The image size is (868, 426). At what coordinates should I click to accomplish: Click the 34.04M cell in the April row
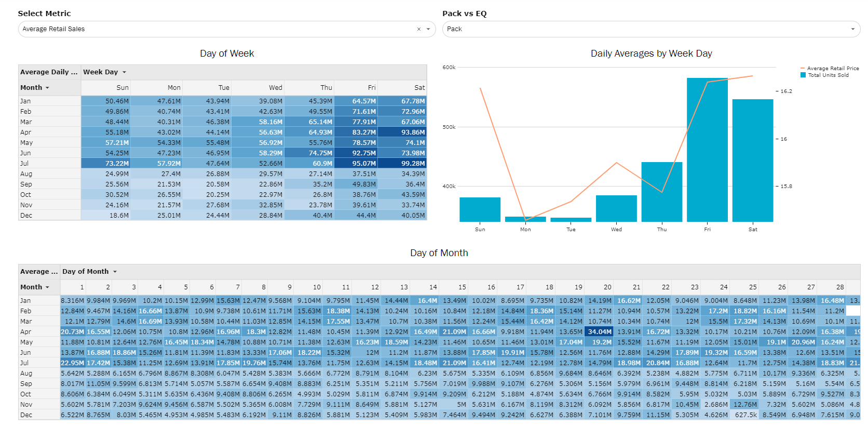point(600,331)
